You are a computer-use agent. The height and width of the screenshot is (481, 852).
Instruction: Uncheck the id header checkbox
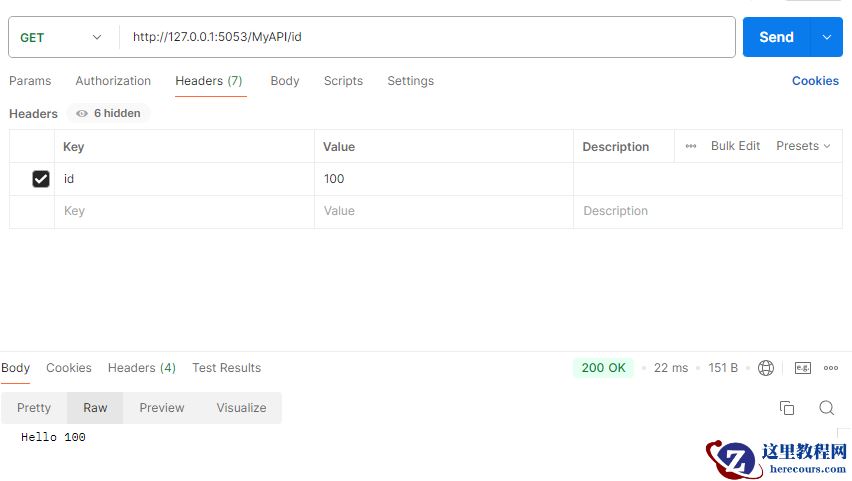pos(41,179)
